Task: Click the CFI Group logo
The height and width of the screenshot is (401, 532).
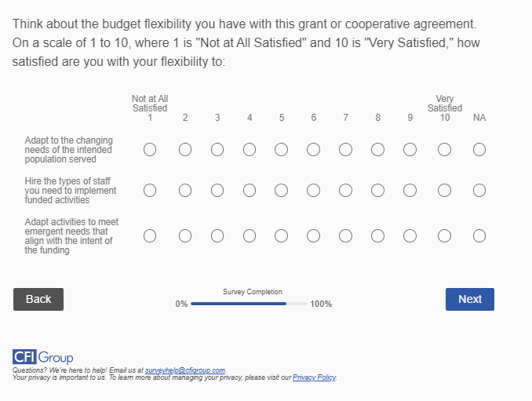Action: (x=43, y=358)
